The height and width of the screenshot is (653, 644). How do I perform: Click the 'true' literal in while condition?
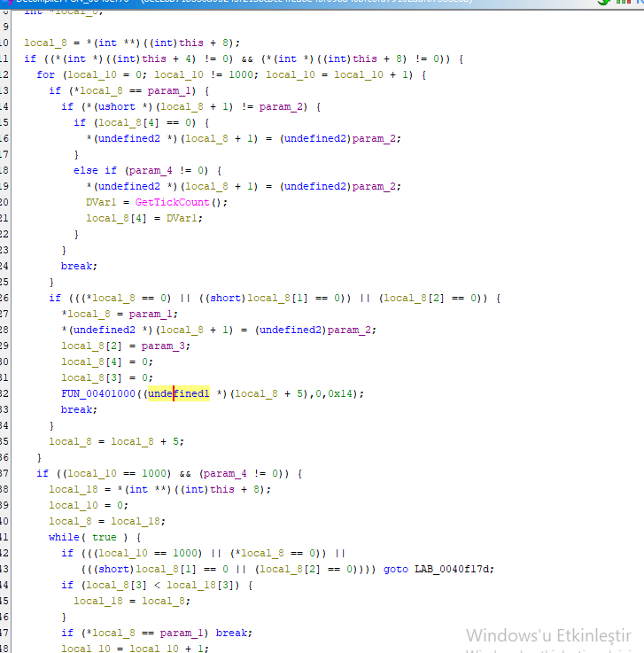(104, 537)
